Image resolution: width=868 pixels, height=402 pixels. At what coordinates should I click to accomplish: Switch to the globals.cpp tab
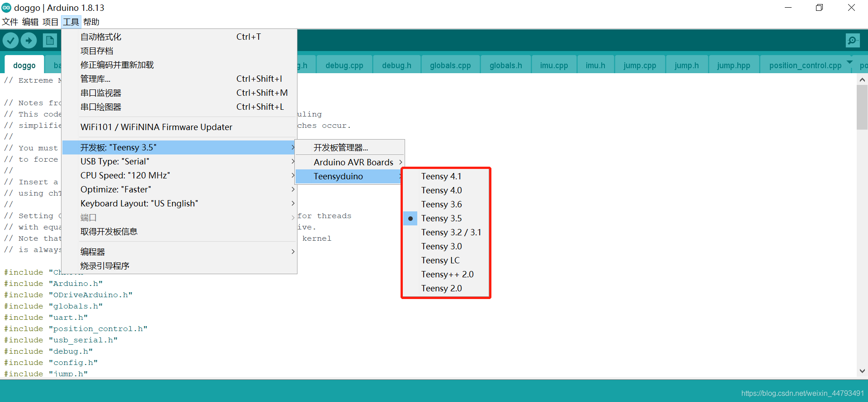pyautogui.click(x=450, y=65)
